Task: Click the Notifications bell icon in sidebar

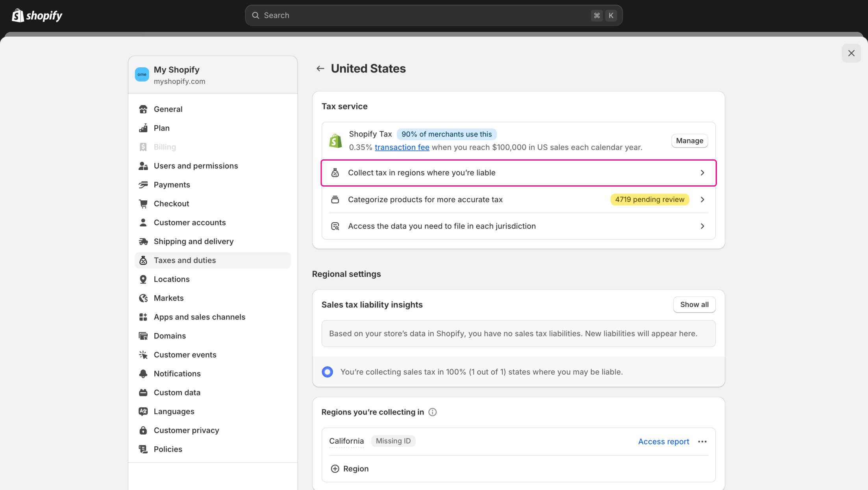Action: 143,374
